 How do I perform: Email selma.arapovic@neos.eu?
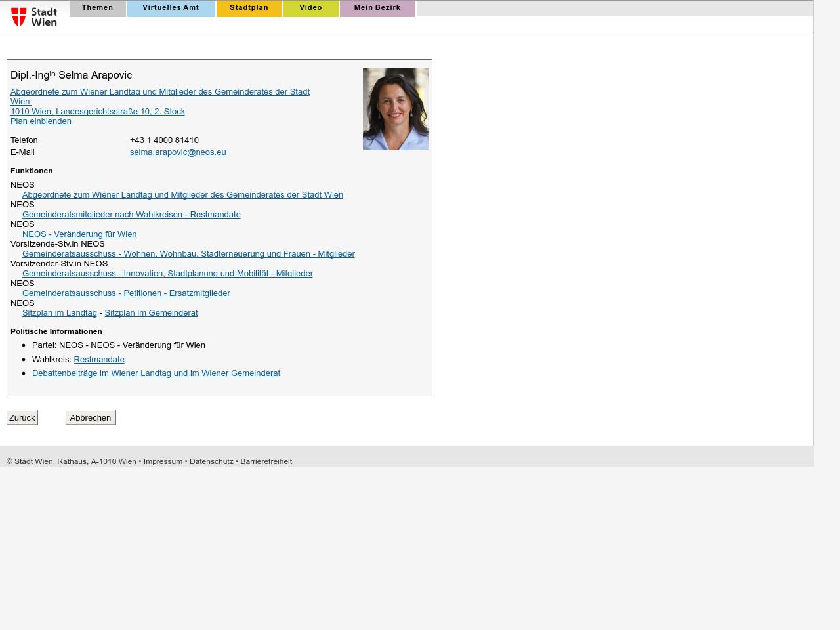click(x=178, y=152)
